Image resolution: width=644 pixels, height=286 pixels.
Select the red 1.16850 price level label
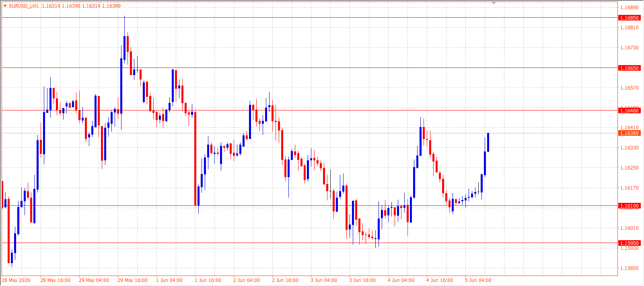click(x=629, y=18)
